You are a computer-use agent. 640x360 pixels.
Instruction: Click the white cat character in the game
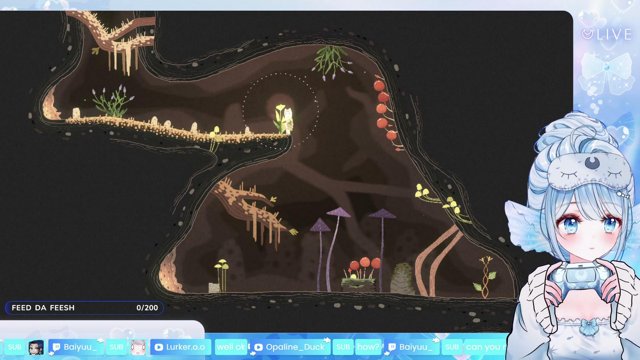click(289, 120)
